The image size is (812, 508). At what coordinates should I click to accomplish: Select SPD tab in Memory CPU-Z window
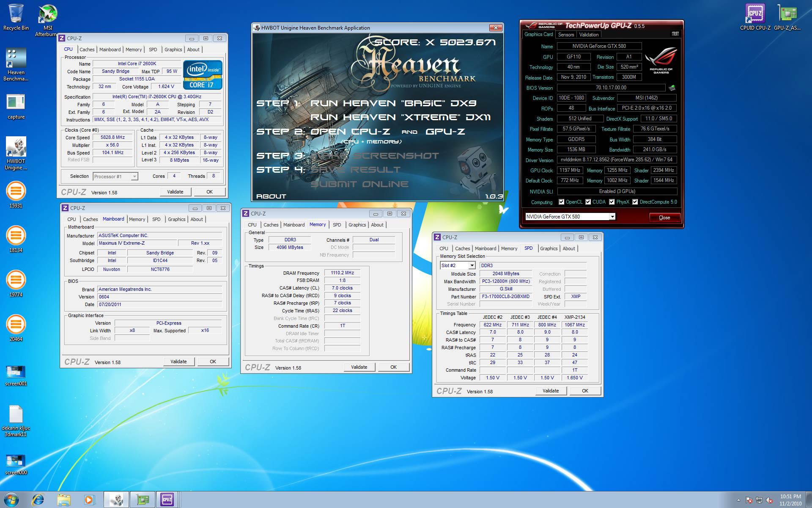point(337,225)
